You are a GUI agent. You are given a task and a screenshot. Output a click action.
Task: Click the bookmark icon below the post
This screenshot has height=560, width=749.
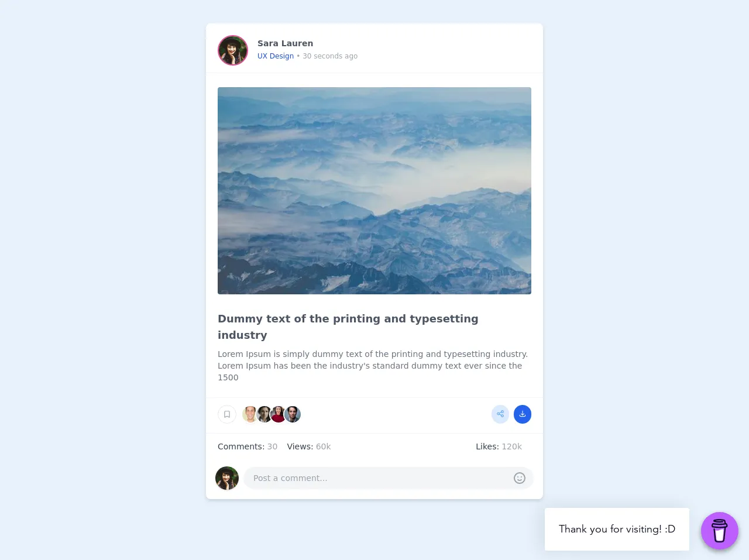click(x=227, y=414)
